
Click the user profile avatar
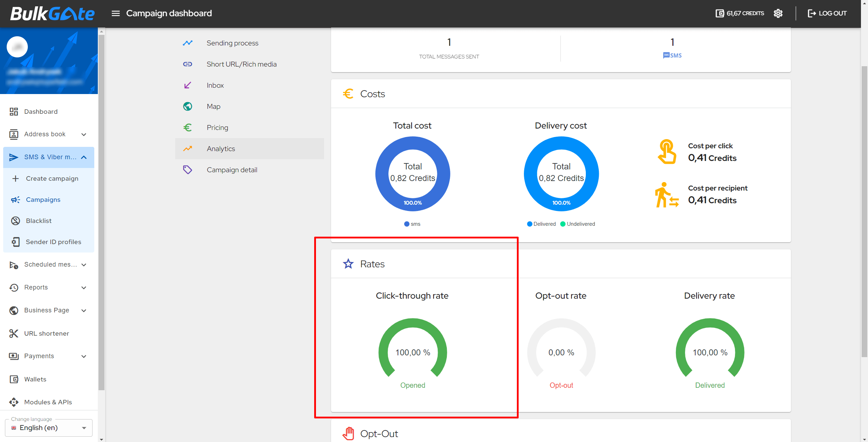click(17, 47)
